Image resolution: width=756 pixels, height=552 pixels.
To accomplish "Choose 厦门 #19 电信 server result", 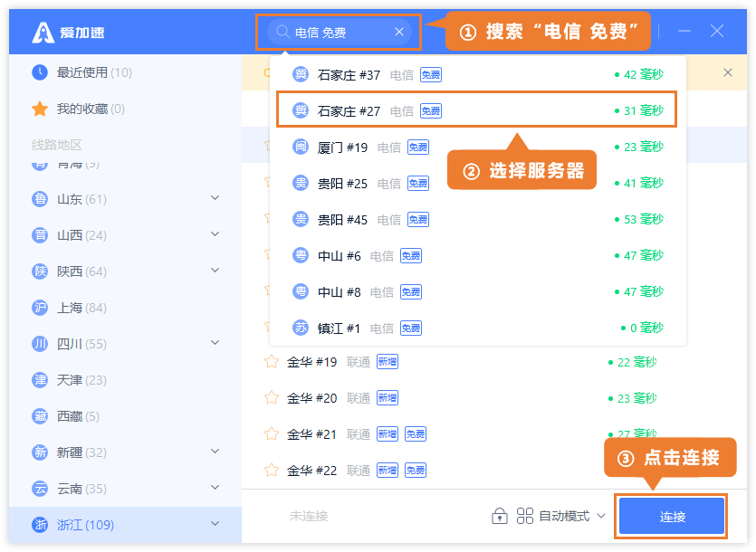I will click(478, 147).
